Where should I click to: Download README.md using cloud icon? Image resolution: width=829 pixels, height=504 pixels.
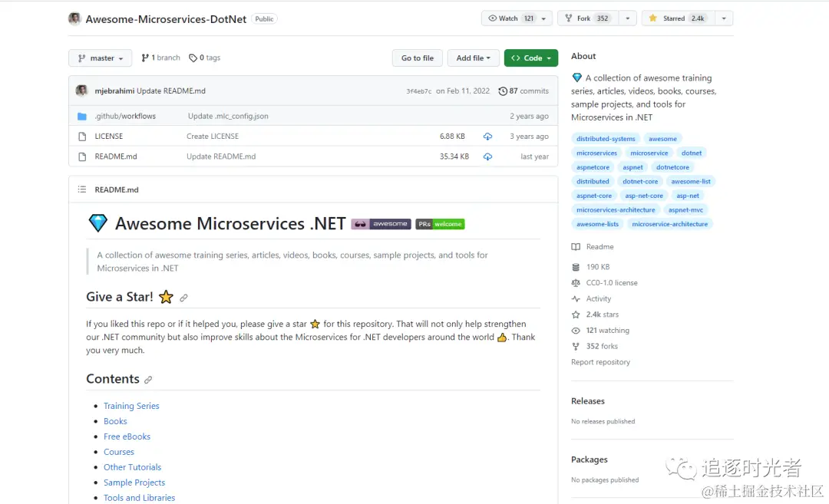pyautogui.click(x=487, y=156)
